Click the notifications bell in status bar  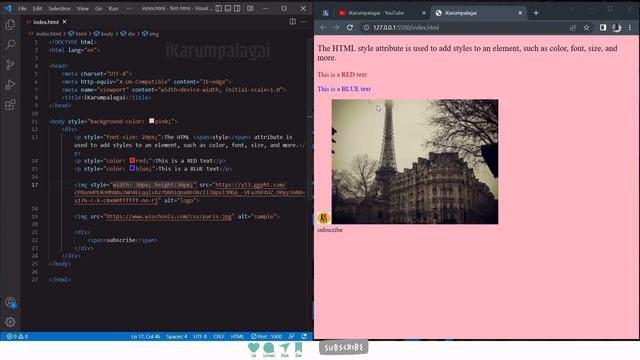pyautogui.click(x=304, y=336)
